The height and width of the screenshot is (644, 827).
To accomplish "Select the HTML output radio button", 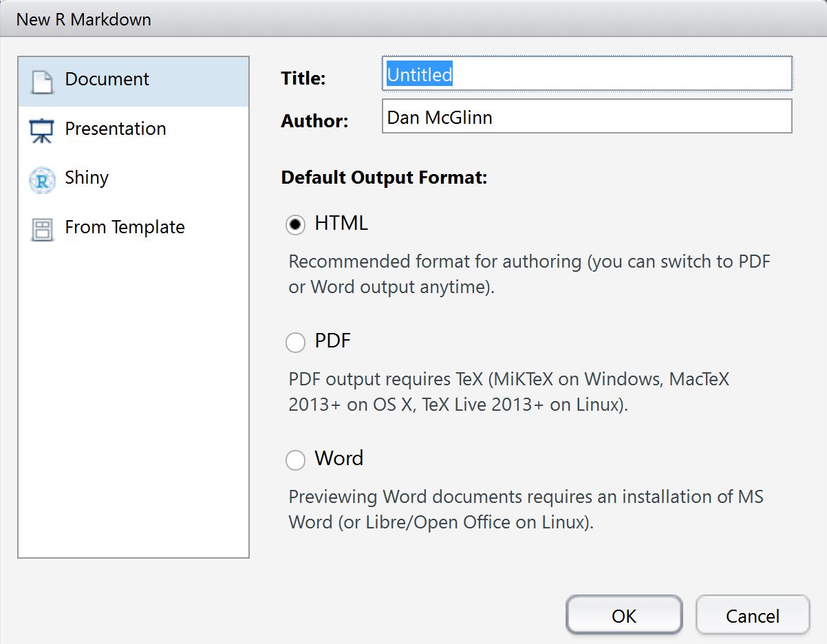I will (295, 224).
